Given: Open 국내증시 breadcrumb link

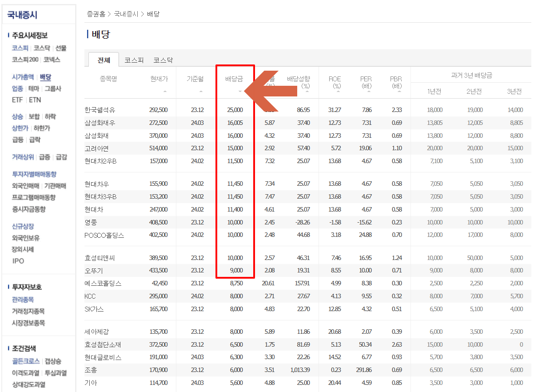Looking at the screenshot, I should (x=127, y=14).
